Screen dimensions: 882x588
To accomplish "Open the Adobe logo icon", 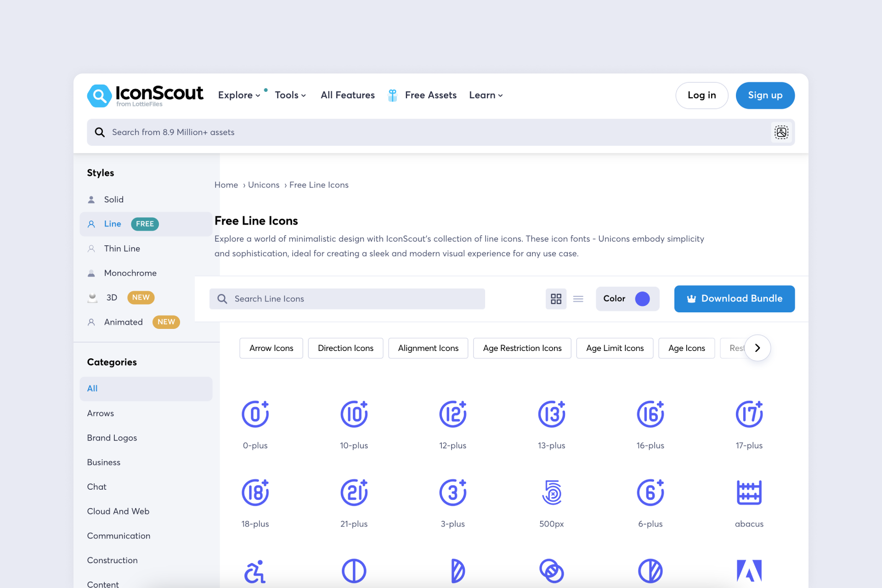I will click(x=749, y=571).
